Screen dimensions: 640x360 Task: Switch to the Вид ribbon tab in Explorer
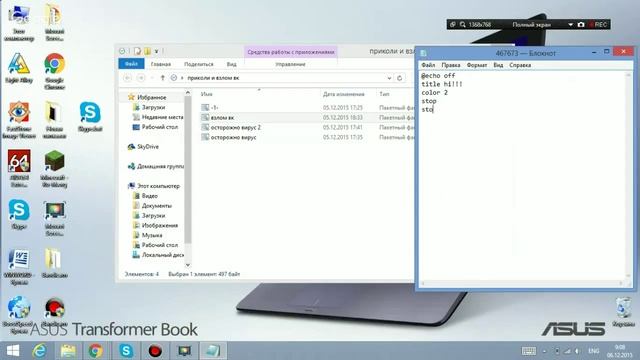click(x=231, y=64)
